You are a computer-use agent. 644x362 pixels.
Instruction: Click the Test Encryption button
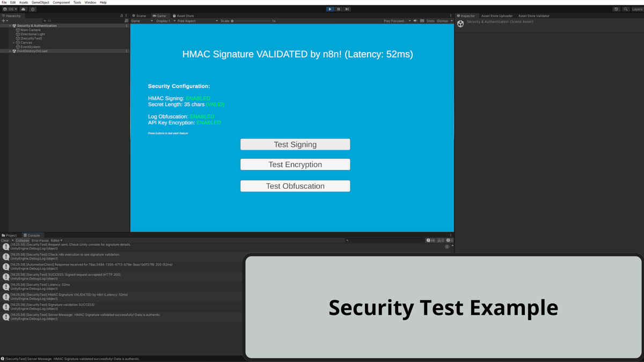tap(295, 165)
